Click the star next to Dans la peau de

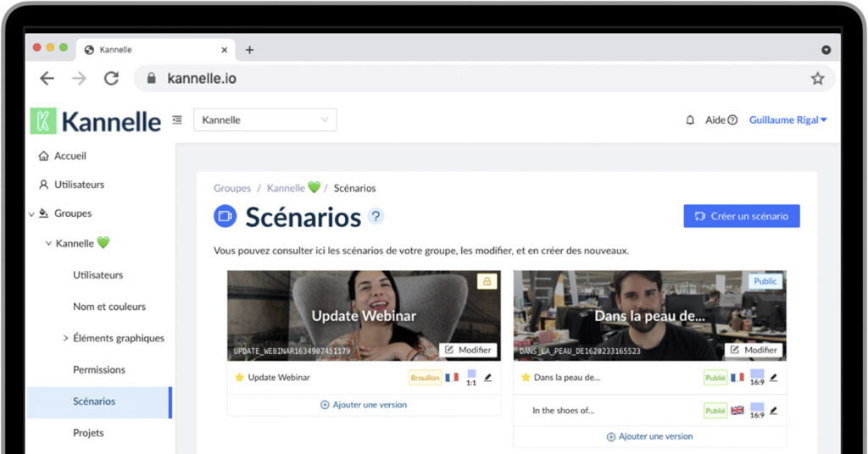(526, 378)
